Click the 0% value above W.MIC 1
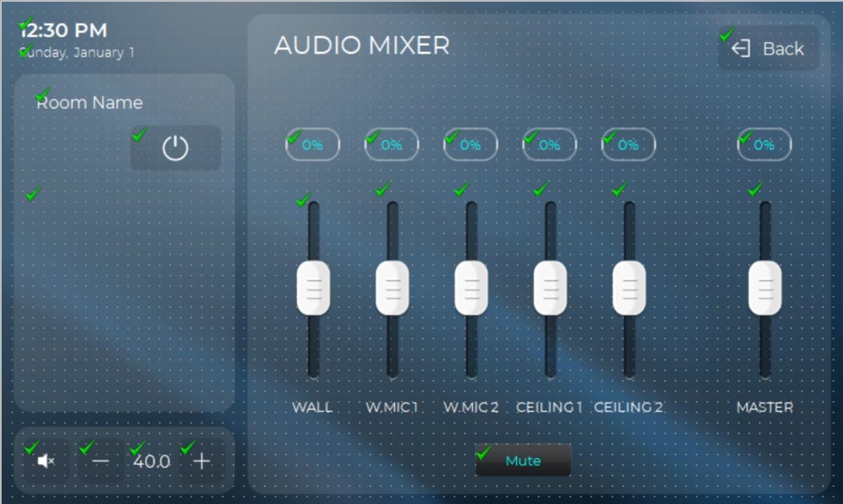Viewport: 843px width, 504px height. 392,145
